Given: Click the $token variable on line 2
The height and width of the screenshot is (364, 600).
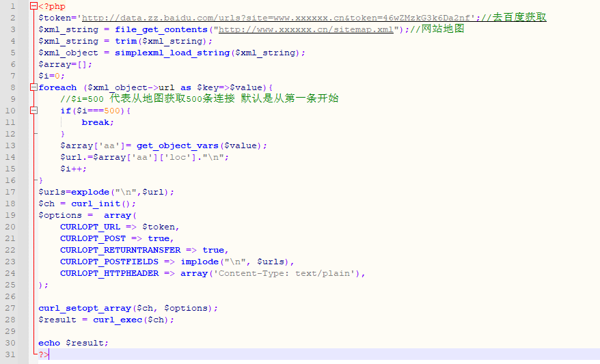Looking at the screenshot, I should coord(55,18).
